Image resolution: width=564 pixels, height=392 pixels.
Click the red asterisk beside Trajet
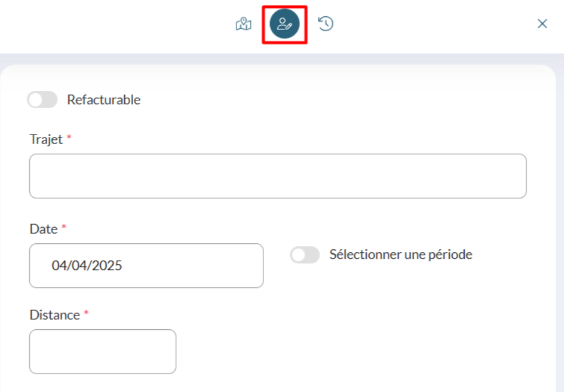pos(69,137)
